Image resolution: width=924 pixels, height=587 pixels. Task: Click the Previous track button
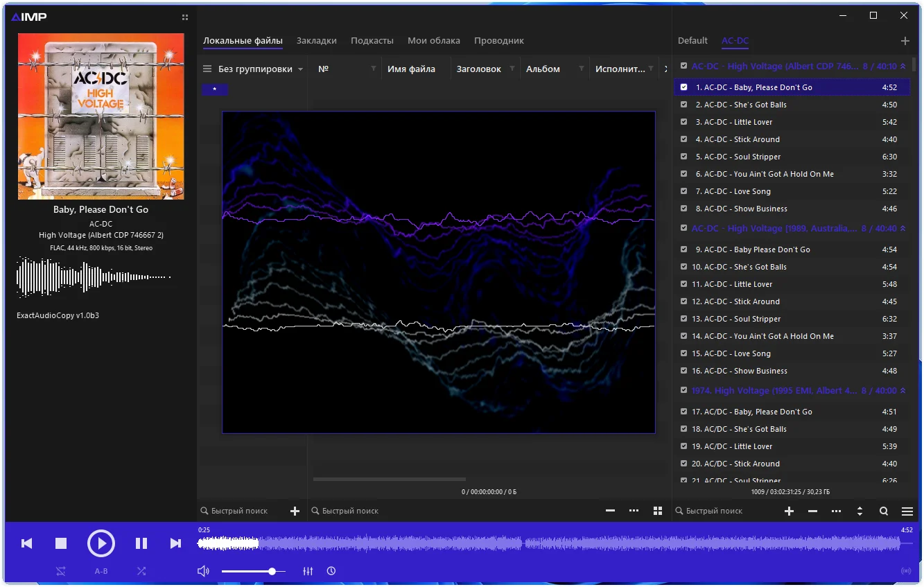(x=27, y=543)
